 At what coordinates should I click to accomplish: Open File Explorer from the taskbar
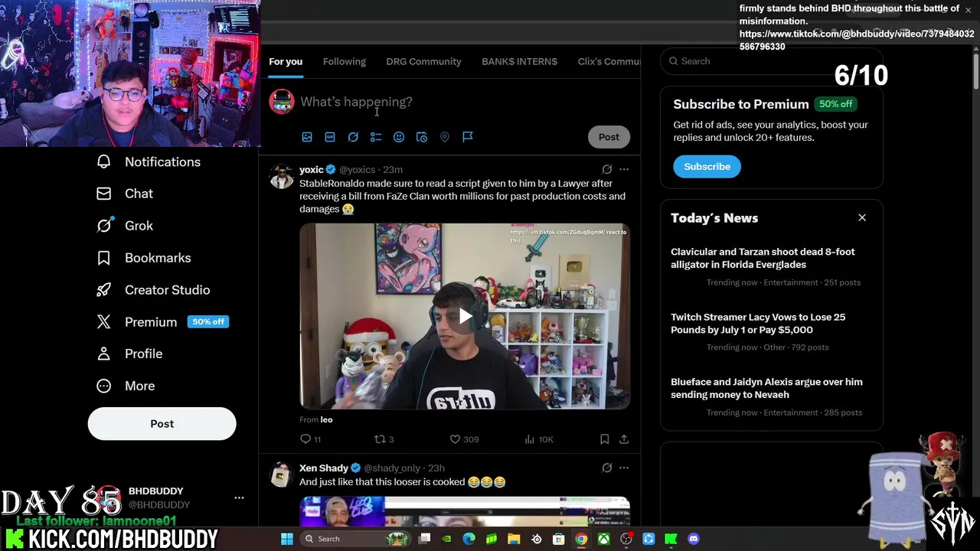(x=514, y=539)
